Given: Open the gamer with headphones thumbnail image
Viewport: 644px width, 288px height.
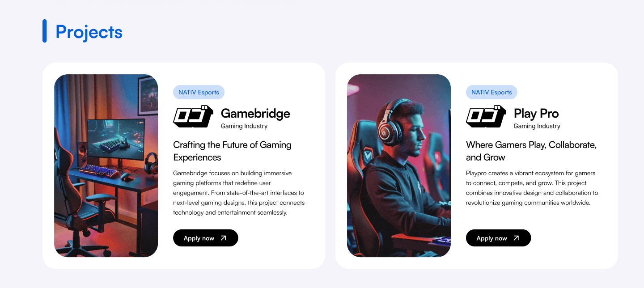Looking at the screenshot, I should [399, 165].
